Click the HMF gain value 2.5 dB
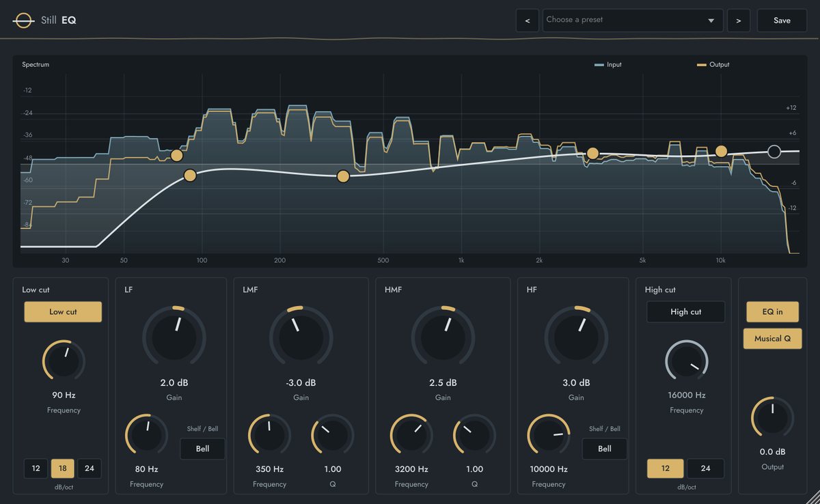The image size is (820, 504). (443, 383)
